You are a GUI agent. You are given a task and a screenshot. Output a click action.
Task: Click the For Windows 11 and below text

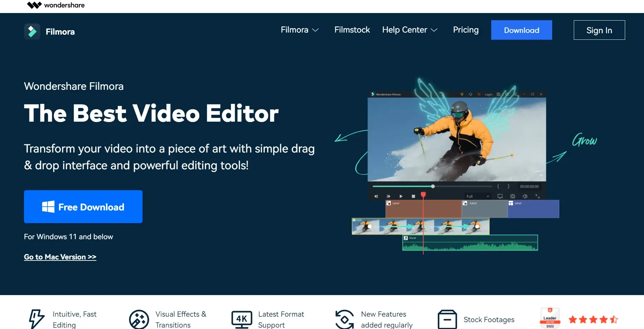[69, 237]
